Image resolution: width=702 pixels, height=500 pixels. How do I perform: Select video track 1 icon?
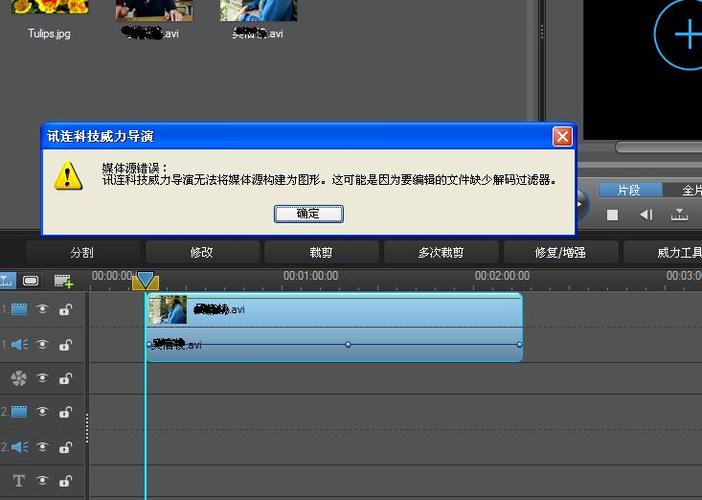(19, 309)
